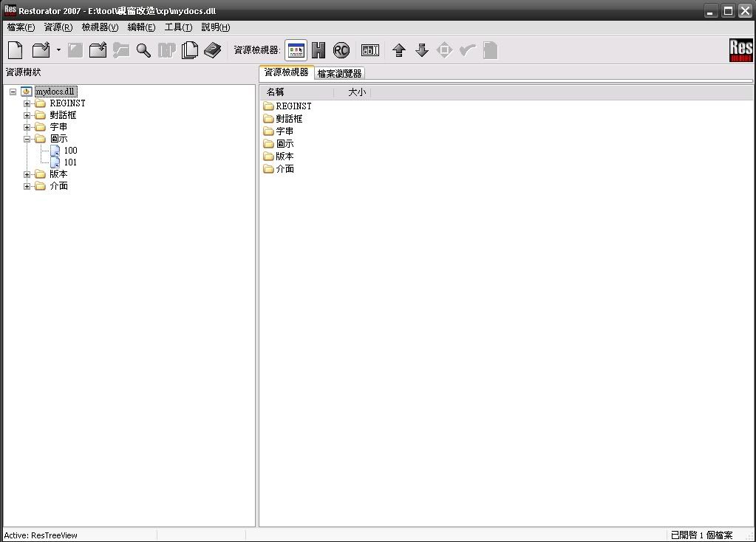Click the abI edit mode icon
Viewport: 756px width, 542px height.
pyautogui.click(x=370, y=50)
